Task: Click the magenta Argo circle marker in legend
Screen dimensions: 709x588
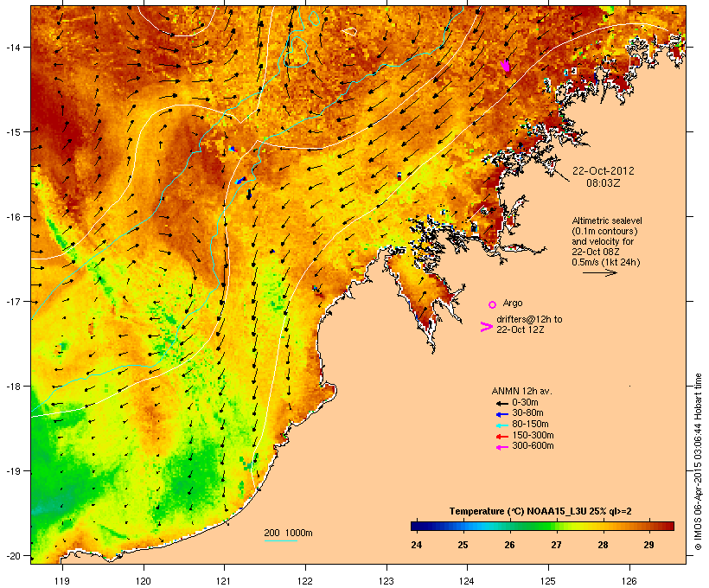Action: point(493,304)
